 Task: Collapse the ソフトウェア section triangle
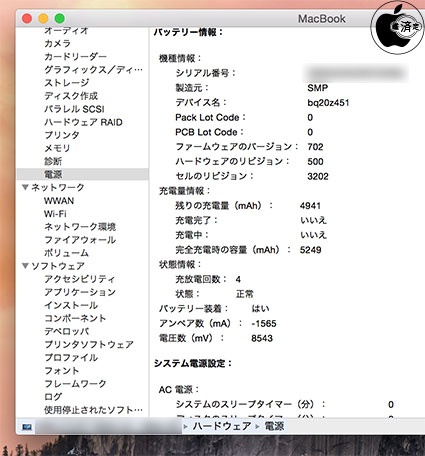[x=25, y=266]
